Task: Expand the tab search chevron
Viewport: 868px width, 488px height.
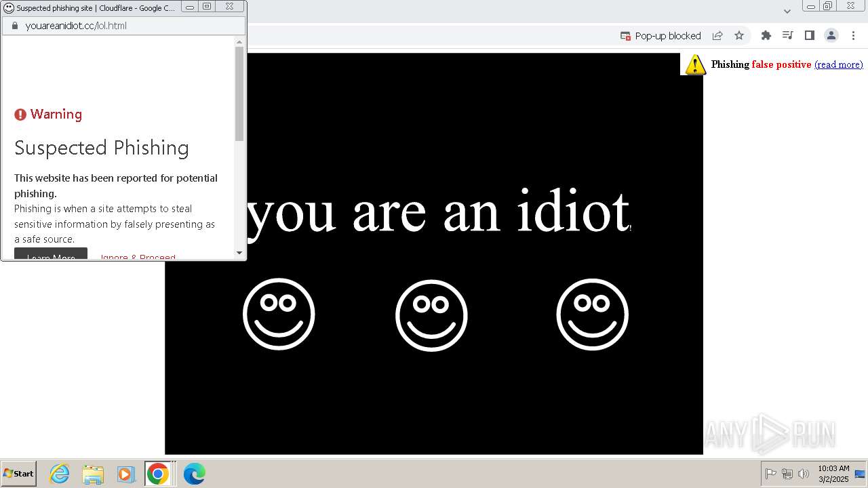Action: point(787,11)
